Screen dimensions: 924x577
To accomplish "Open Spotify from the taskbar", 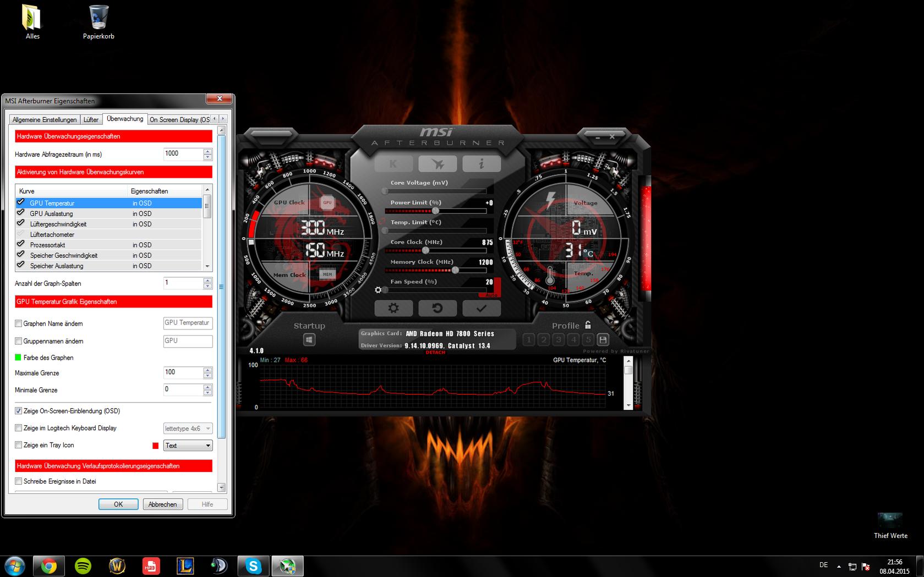I will click(83, 566).
